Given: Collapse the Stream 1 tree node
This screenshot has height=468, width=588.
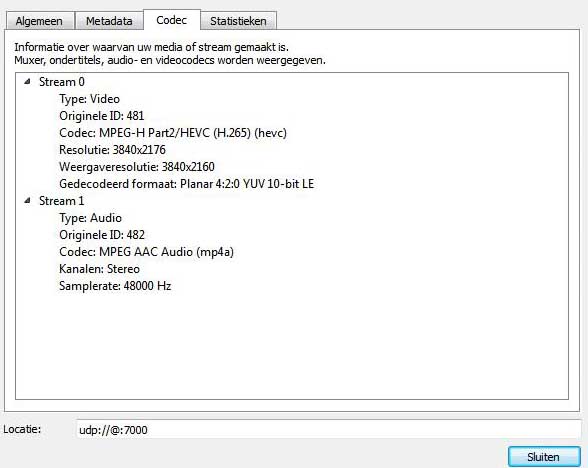Looking at the screenshot, I should pyautogui.click(x=27, y=201).
